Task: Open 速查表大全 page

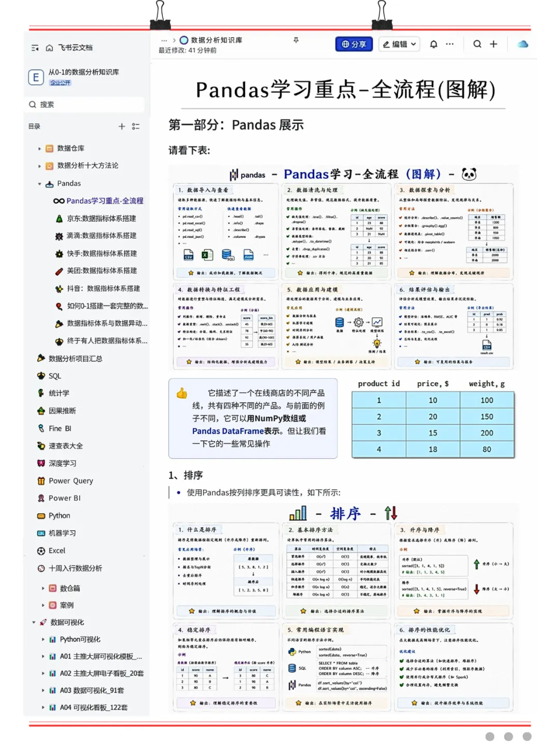Action: point(65,446)
